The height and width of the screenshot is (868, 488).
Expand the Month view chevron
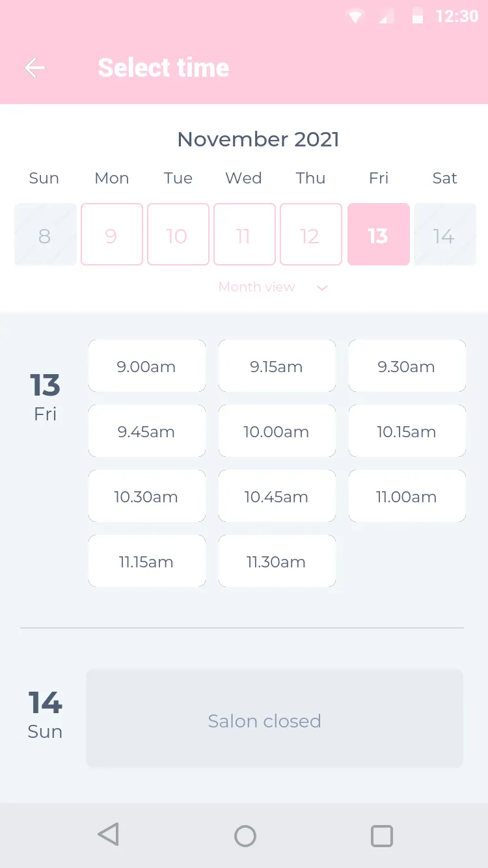(322, 288)
